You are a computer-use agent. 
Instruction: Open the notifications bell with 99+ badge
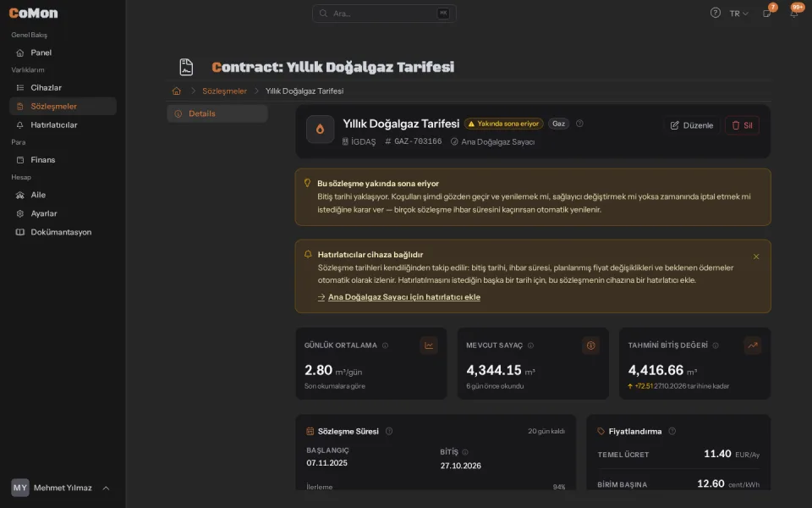point(794,13)
